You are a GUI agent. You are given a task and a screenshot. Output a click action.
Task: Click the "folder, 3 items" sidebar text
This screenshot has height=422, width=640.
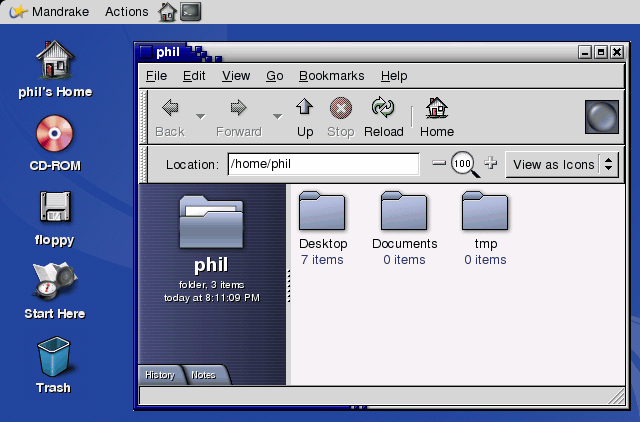[x=211, y=285]
